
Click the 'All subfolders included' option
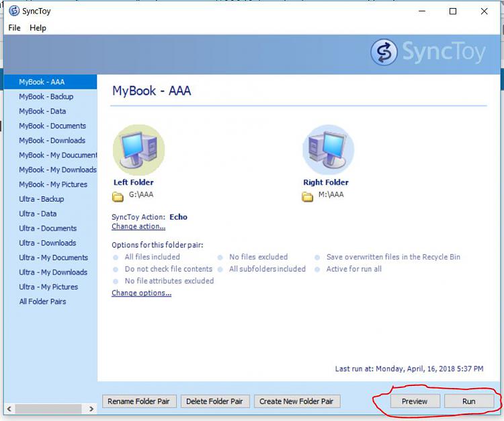pyautogui.click(x=267, y=269)
